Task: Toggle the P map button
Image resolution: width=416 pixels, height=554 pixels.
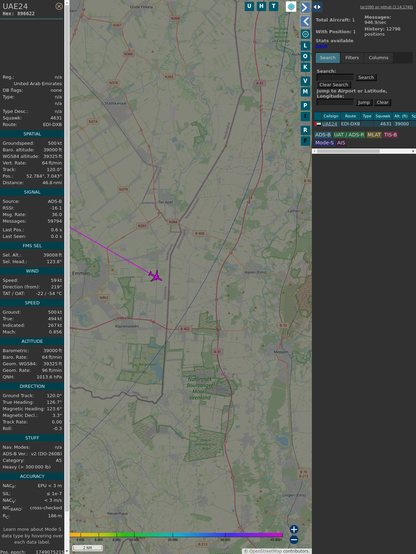Action: 305,105
